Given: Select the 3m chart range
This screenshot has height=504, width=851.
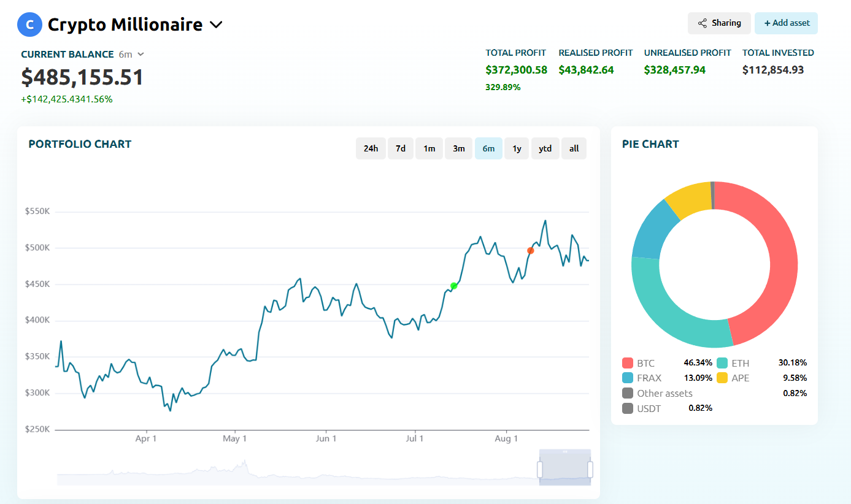Looking at the screenshot, I should (458, 148).
